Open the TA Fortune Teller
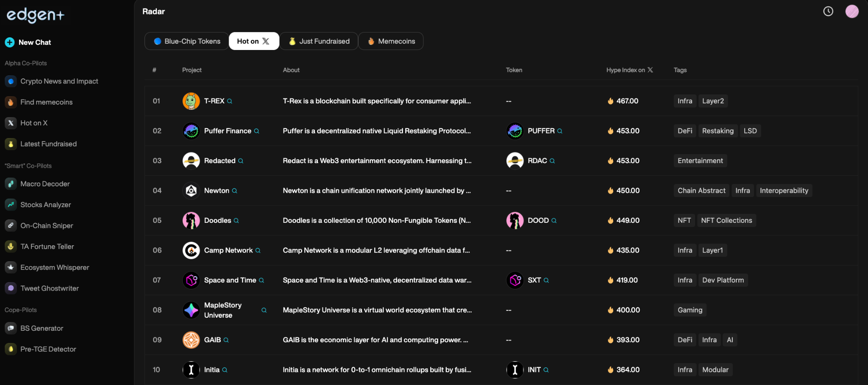 coord(47,247)
